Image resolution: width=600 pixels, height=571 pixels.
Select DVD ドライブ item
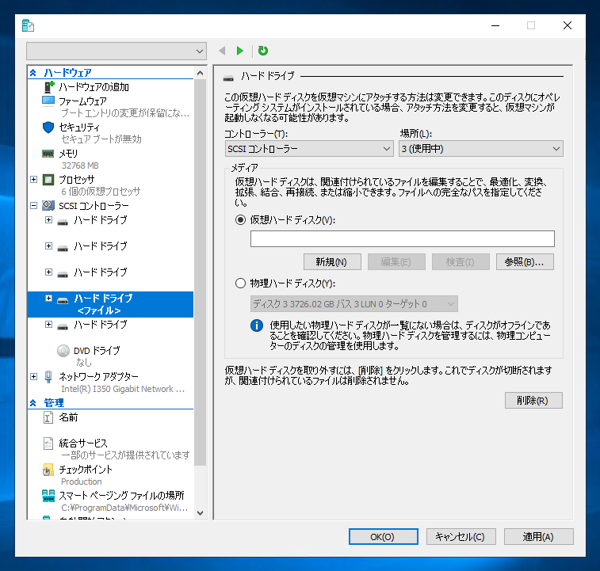pos(97,350)
